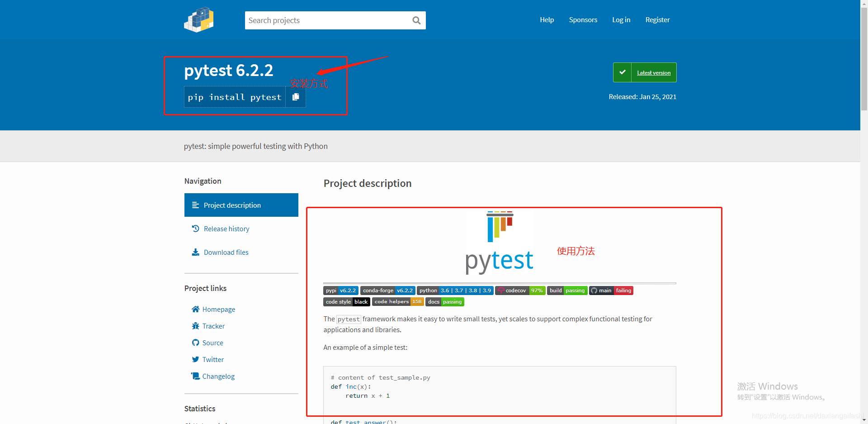Viewport: 868px width, 424px height.
Task: Click the Release history clock icon
Action: tap(196, 229)
